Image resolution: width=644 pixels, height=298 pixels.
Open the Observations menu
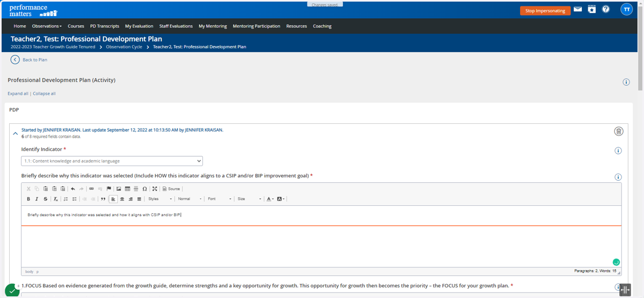coord(47,26)
